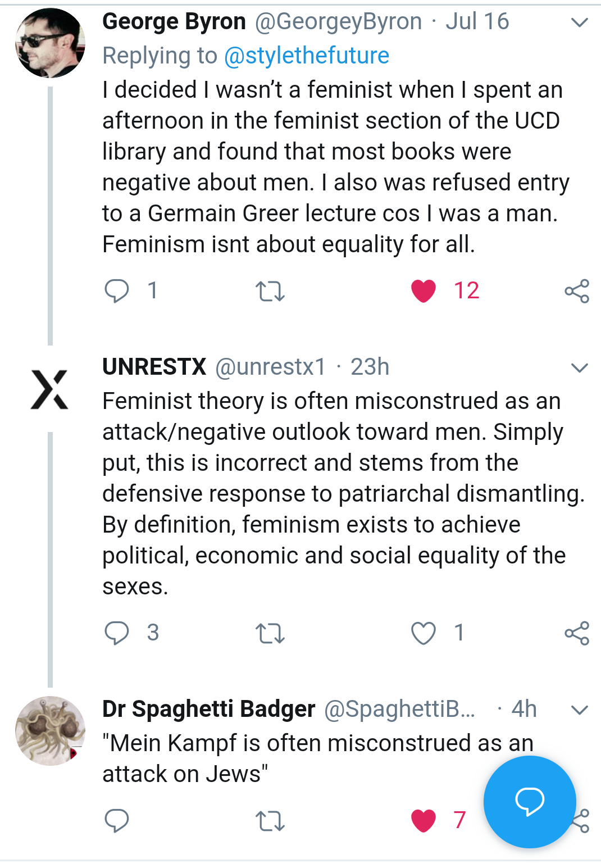Open options chevron on George Byron's tweet

(x=579, y=22)
